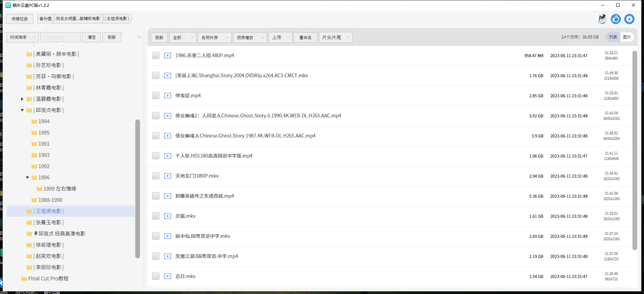Open the 顺序播放 playback mode dropdown

coord(250,37)
